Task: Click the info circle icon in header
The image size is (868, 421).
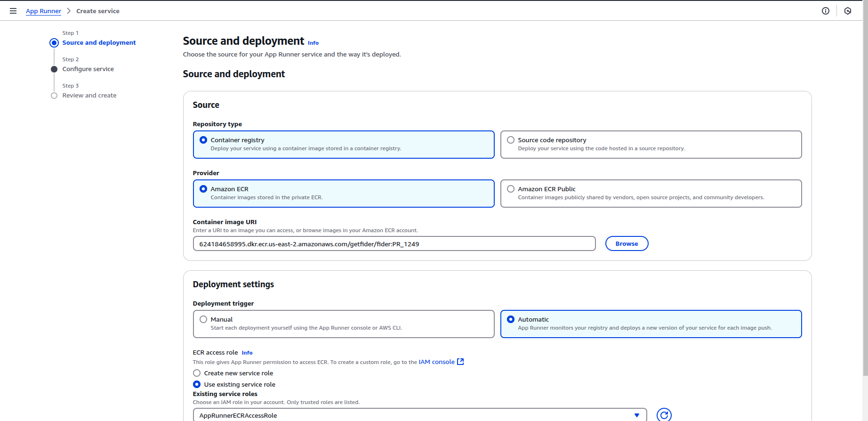Action: click(825, 11)
